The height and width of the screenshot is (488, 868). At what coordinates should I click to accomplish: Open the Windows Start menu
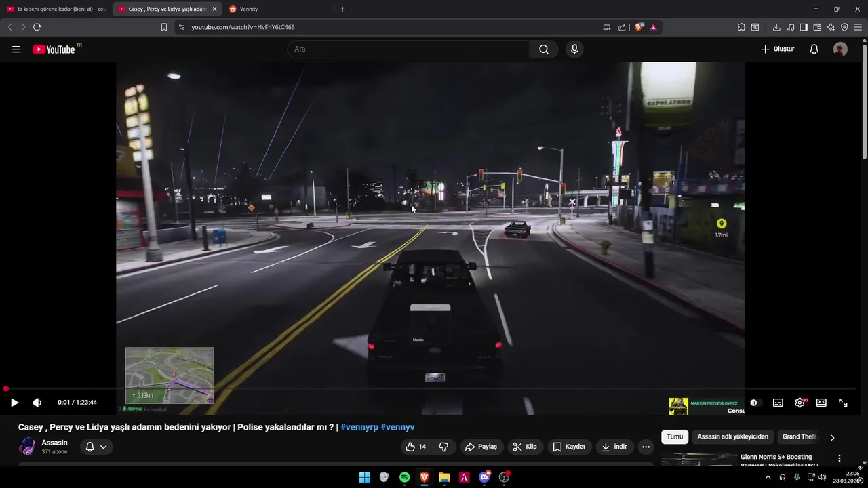click(x=364, y=477)
